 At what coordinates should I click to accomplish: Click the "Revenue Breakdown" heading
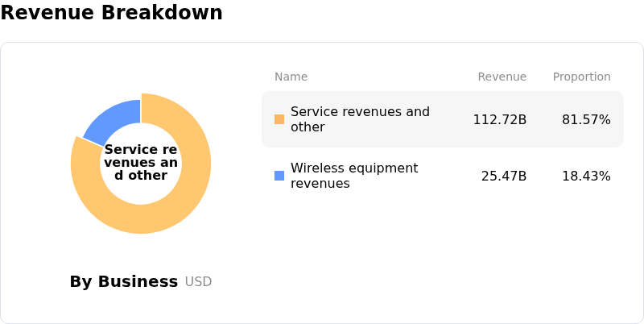click(x=111, y=13)
